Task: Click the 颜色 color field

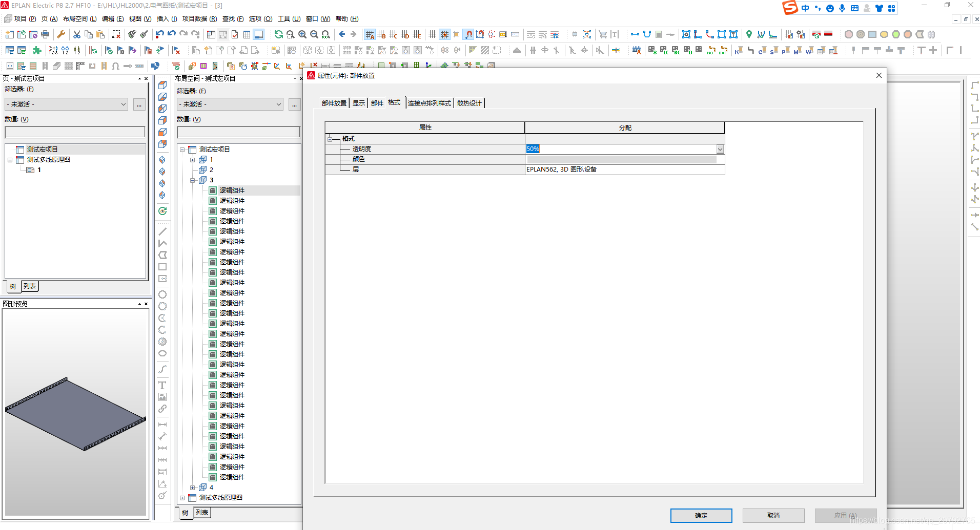Action: pyautogui.click(x=621, y=159)
